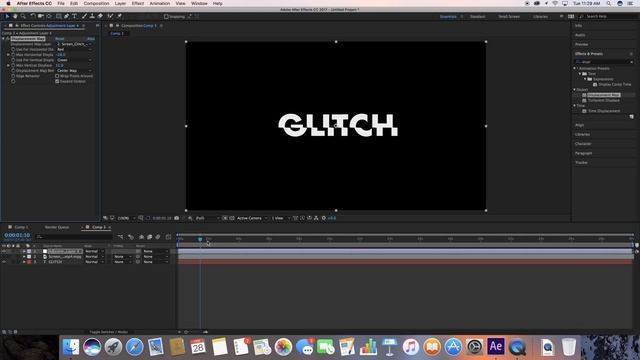Image resolution: width=640 pixels, height=360 pixels.
Task: Select the Selection arrow tool
Action: pos(7,16)
